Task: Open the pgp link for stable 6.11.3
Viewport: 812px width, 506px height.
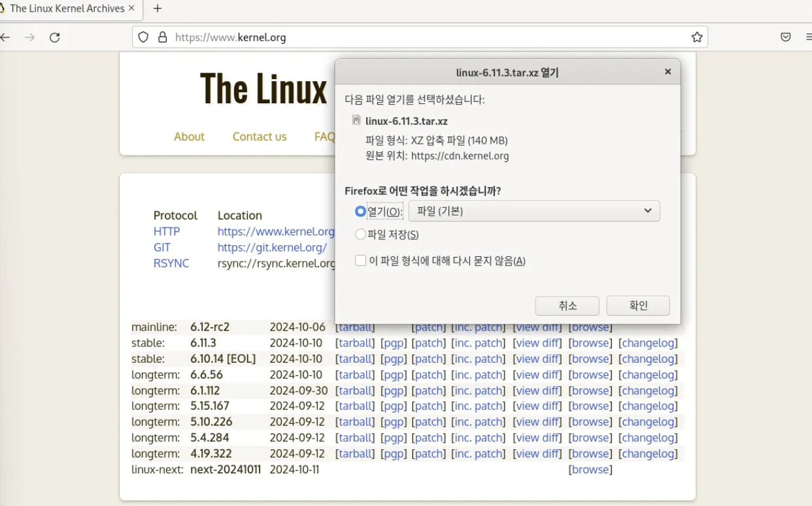Action: pos(394,343)
